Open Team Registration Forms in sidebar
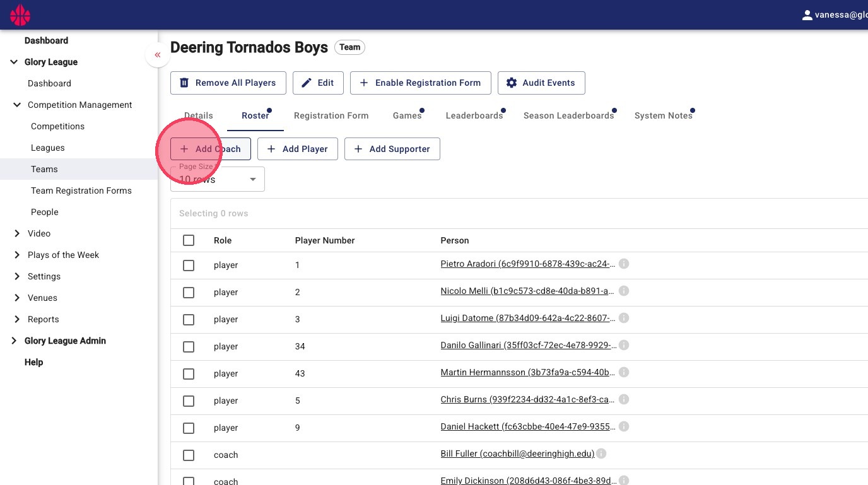 [x=81, y=190]
